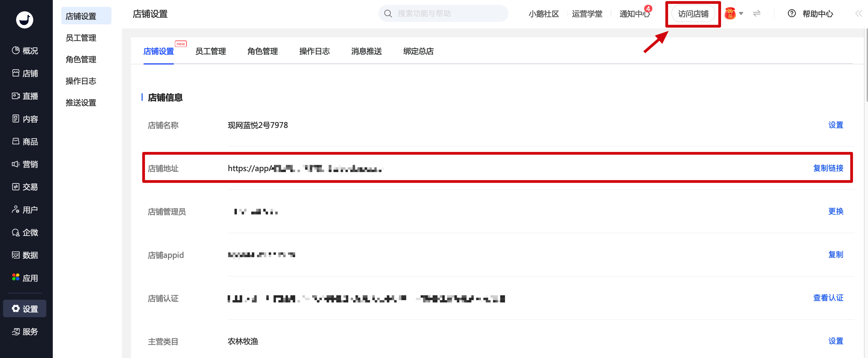Go to the 营销 marketing section

[x=25, y=164]
